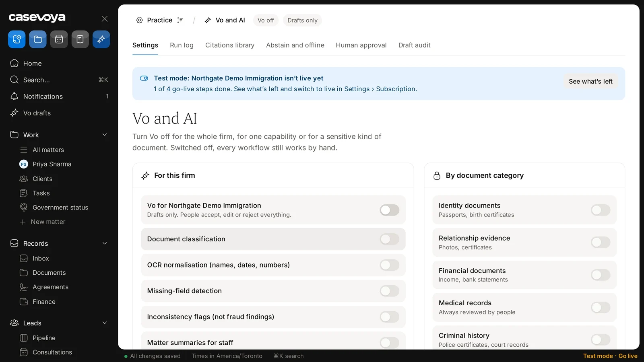Toggle the Relationship evidence switch
This screenshot has height=362, width=644.
coord(601,242)
